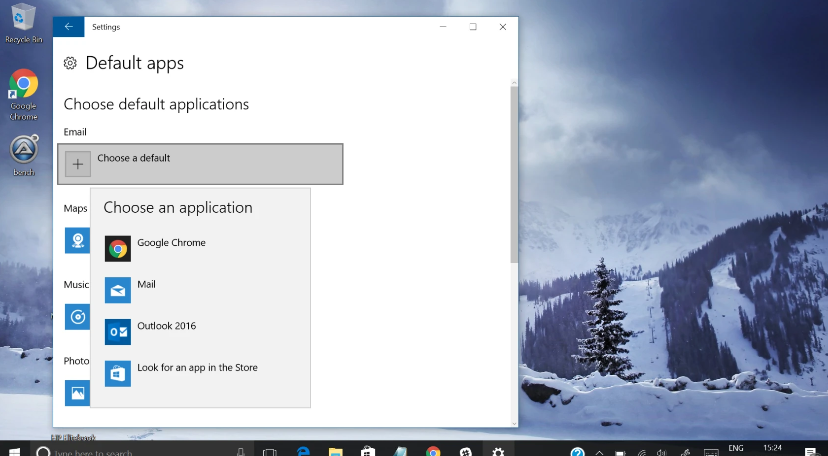Click the plus icon beside Choose a default

78,164
